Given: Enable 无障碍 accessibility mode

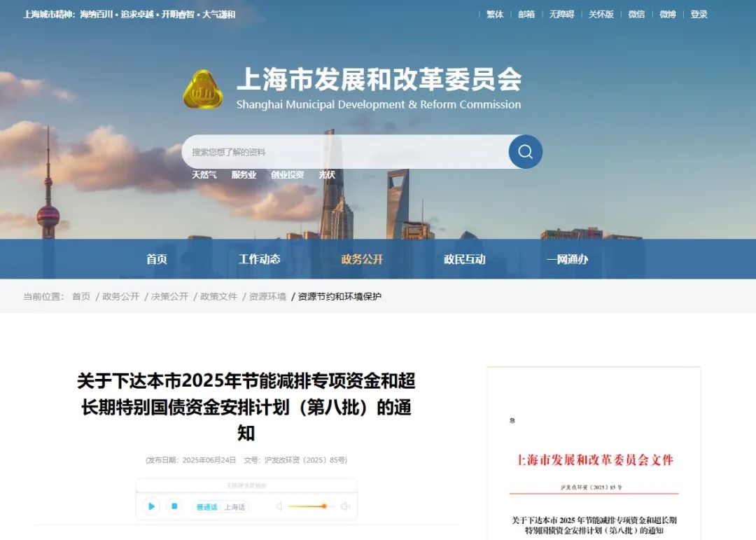Looking at the screenshot, I should 561,14.
